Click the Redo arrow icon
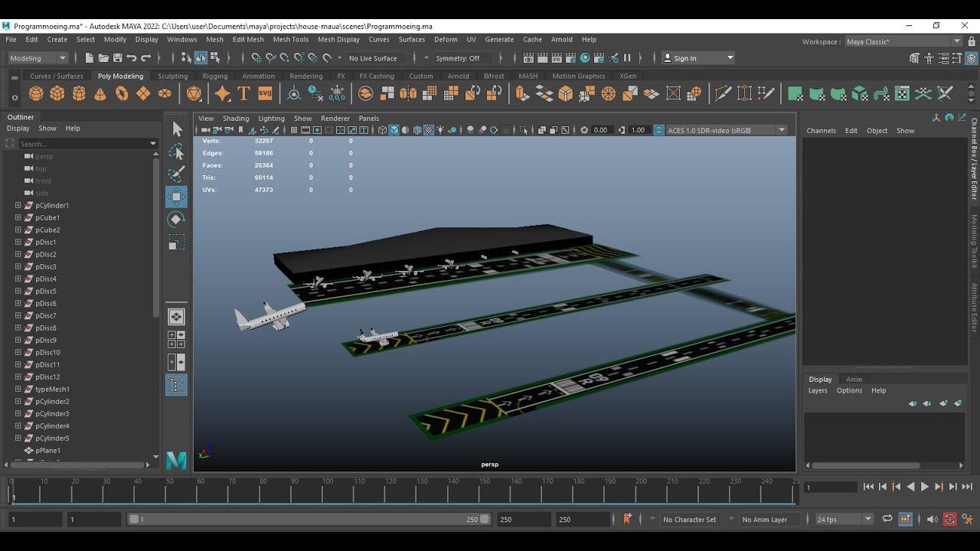The height and width of the screenshot is (551, 980). tap(145, 58)
